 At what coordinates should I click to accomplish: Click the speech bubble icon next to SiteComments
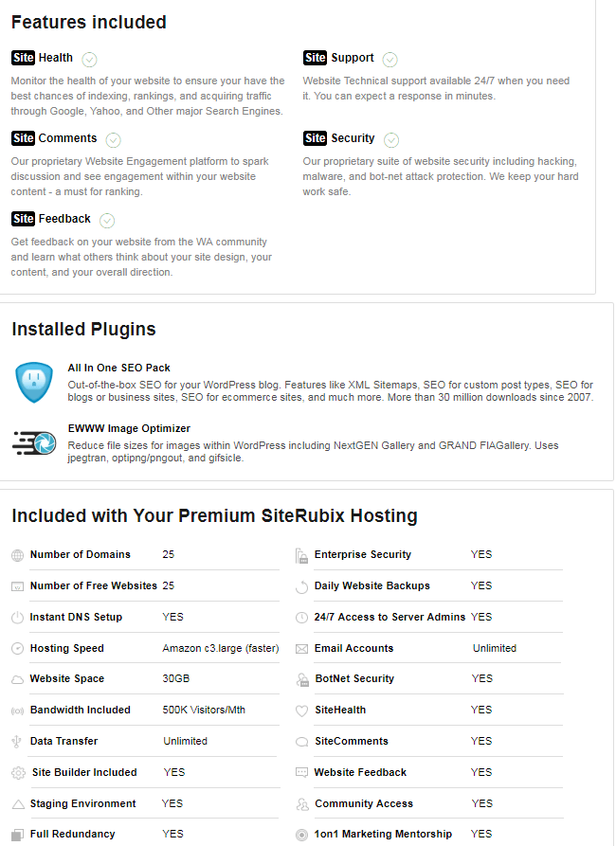(x=301, y=742)
